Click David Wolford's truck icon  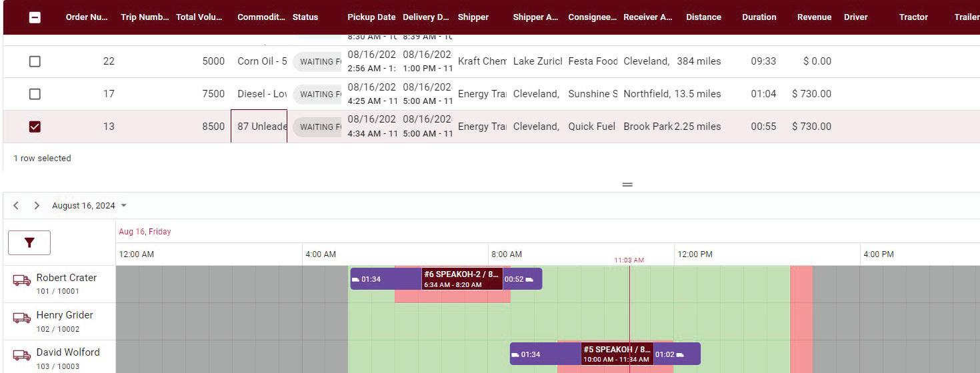coord(22,355)
